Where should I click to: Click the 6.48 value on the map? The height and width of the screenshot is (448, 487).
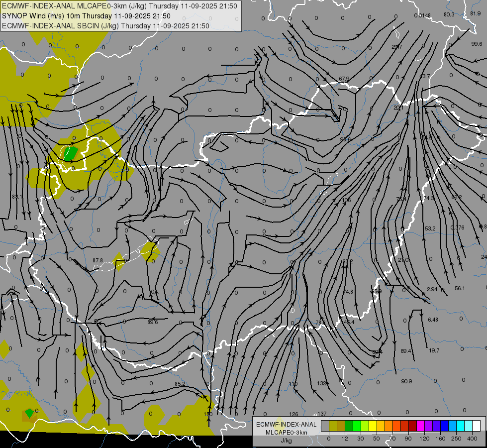[x=433, y=320]
